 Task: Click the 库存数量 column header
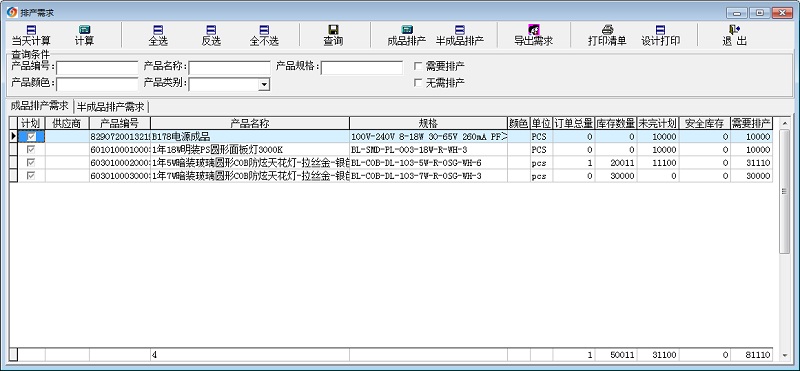616,123
